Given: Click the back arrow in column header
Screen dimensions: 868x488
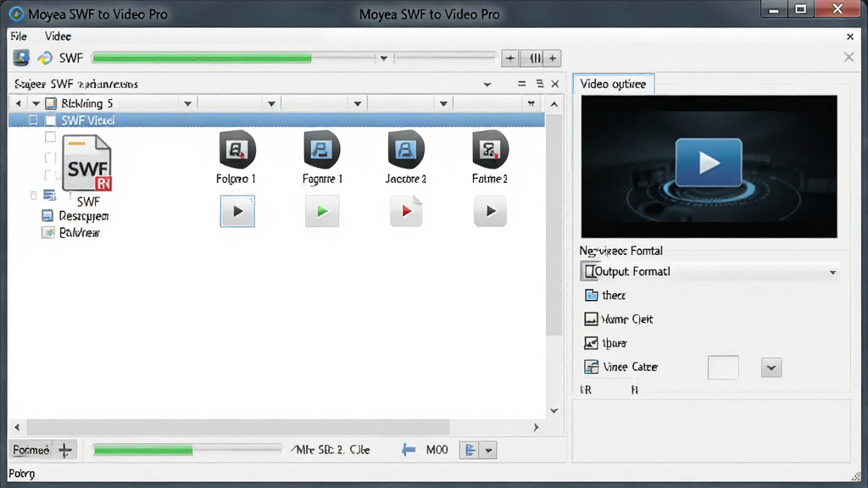Looking at the screenshot, I should [x=19, y=103].
